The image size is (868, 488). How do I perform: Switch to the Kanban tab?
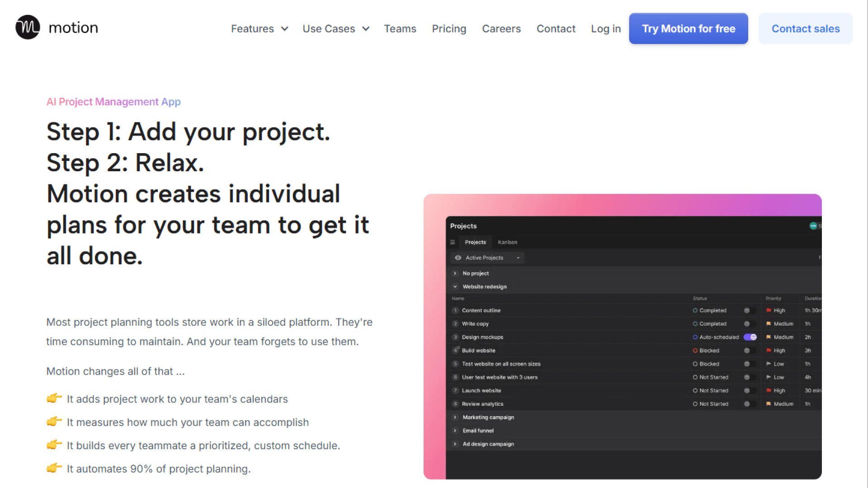[x=507, y=242]
